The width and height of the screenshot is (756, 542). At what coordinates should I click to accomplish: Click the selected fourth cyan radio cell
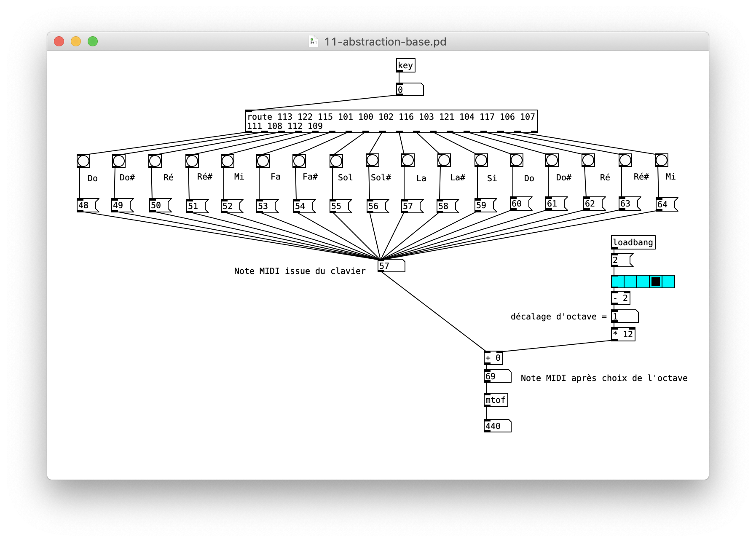click(656, 282)
